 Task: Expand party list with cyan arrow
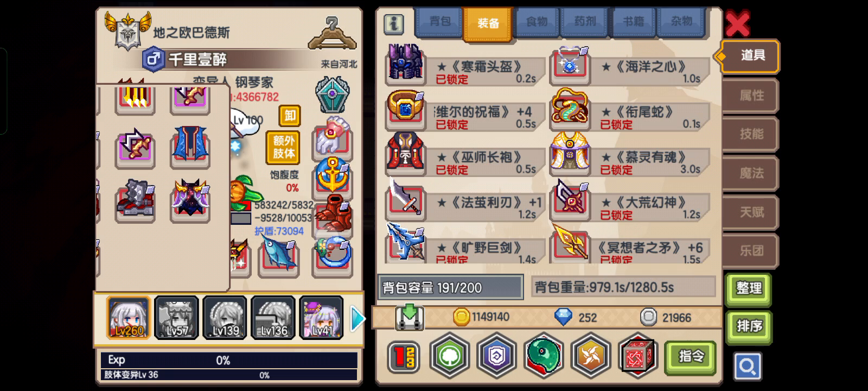click(357, 319)
